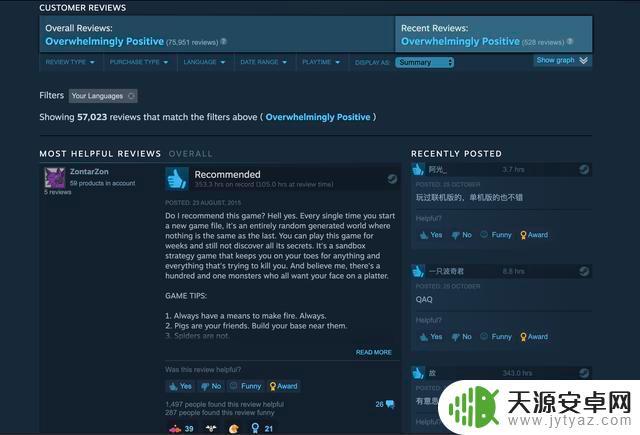Vote No on the QAQ review
The width and height of the screenshot is (640, 435).
pos(462,337)
